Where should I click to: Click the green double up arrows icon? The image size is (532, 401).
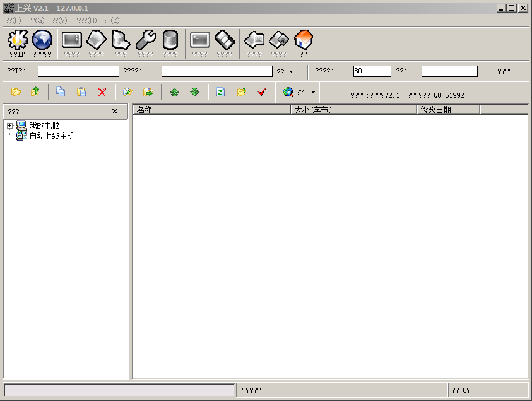174,92
